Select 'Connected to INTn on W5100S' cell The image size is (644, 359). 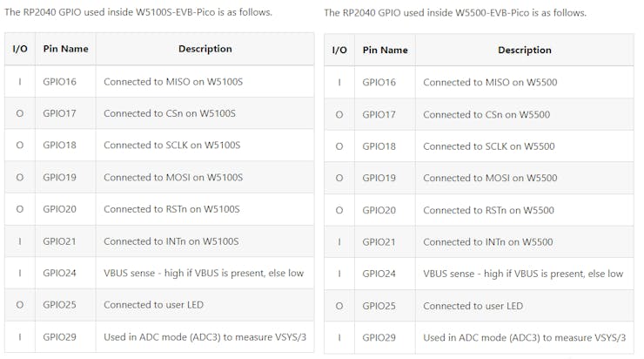click(x=171, y=241)
